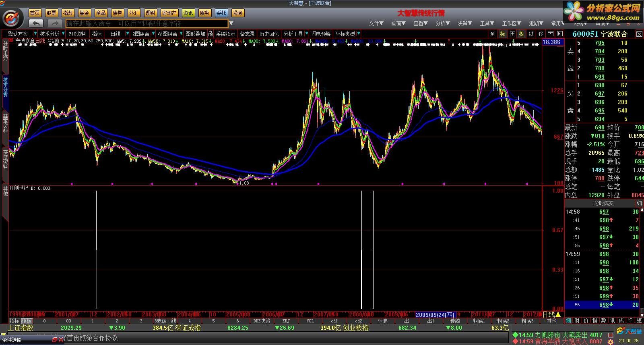Image resolution: width=644 pixels, height=345 pixels.
Task: Click the F10资料 toolbar item
Action: tap(77, 34)
